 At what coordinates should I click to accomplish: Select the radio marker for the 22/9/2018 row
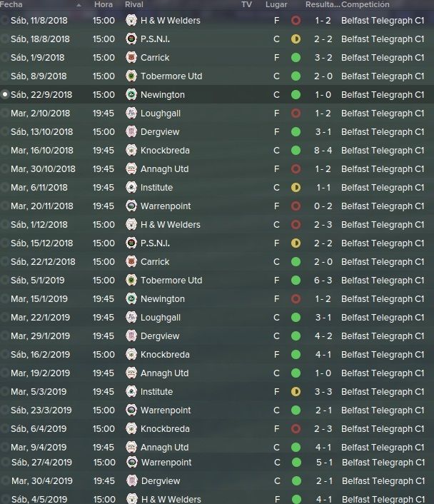tap(5, 94)
